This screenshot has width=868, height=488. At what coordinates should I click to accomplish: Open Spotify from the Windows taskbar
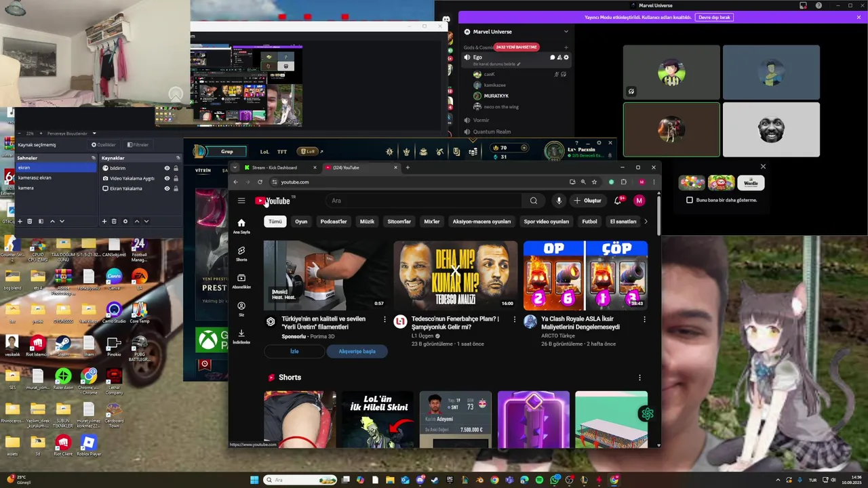(x=539, y=480)
